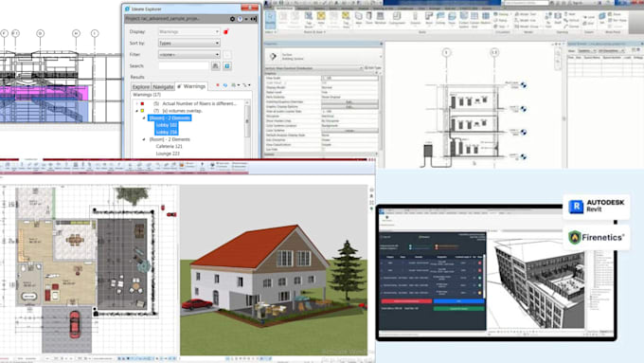The image size is (644, 363).
Task: Select the Column tool in Revit ribbon
Action: click(415, 19)
